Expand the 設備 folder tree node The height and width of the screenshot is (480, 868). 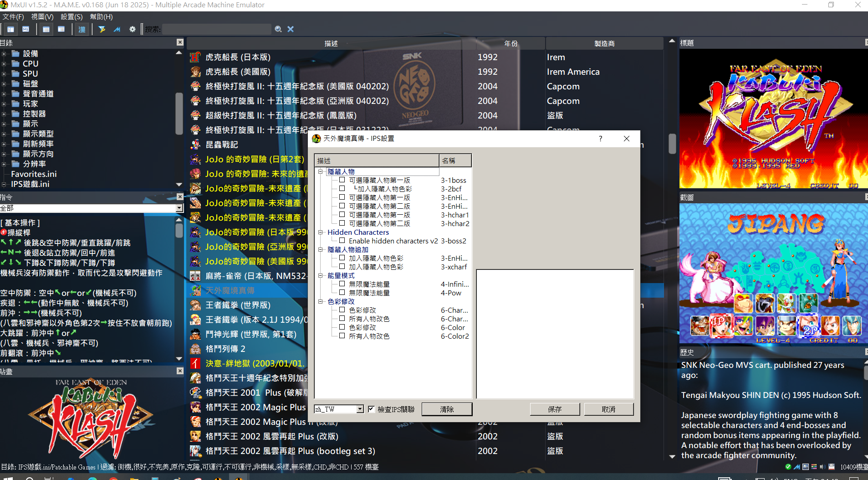pyautogui.click(x=4, y=54)
